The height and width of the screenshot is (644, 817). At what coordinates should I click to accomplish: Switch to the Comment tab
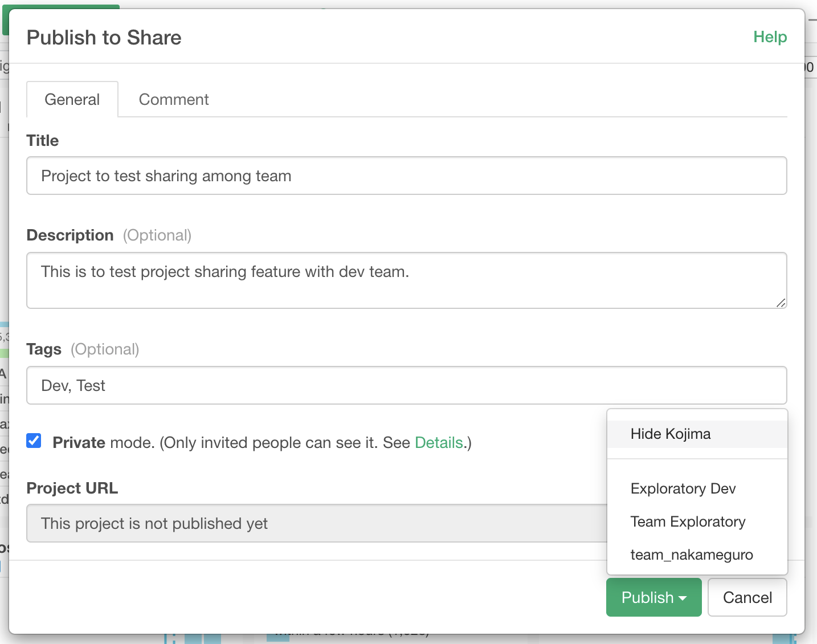(174, 100)
